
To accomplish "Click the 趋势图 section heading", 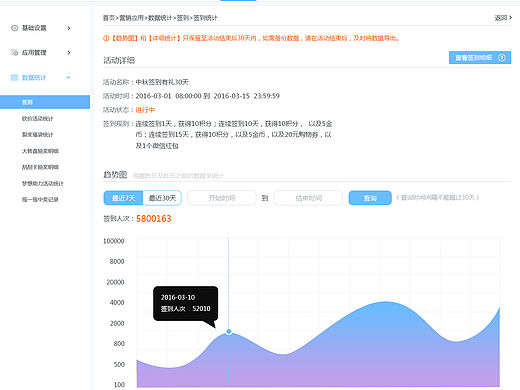I will click(x=115, y=175).
